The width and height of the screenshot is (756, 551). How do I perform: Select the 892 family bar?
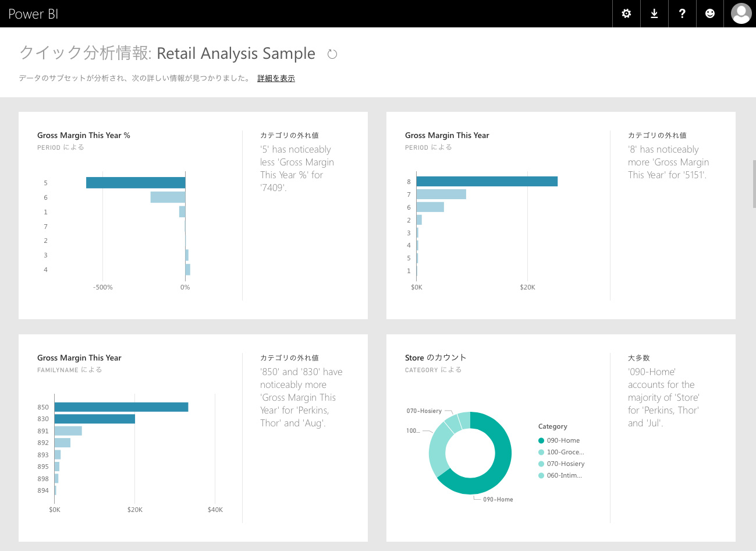62,443
